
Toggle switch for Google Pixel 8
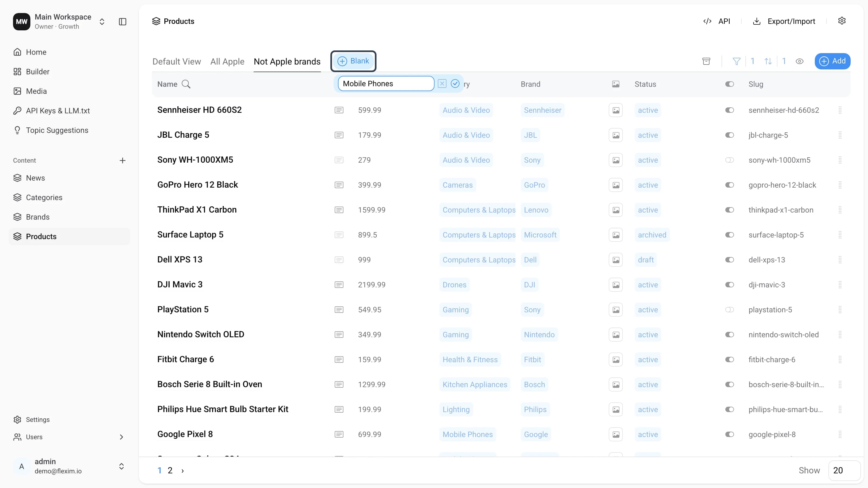tap(729, 434)
